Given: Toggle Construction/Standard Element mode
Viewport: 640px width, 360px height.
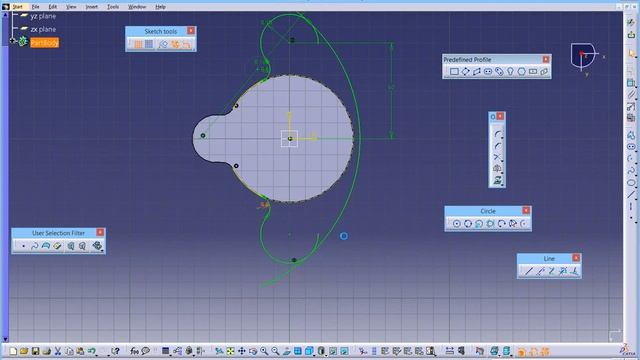Looking at the screenshot, I should tap(163, 44).
